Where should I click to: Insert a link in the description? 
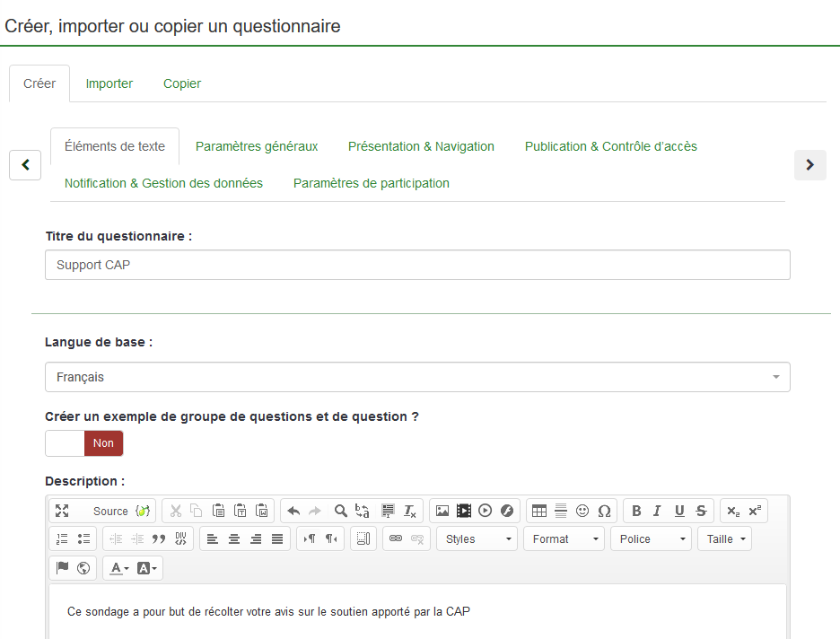point(396,538)
